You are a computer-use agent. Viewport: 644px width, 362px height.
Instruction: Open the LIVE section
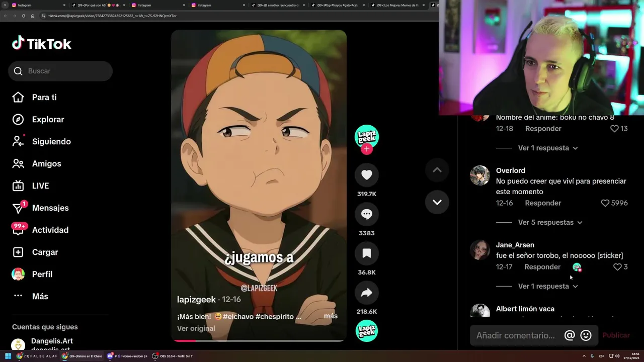click(x=31, y=186)
